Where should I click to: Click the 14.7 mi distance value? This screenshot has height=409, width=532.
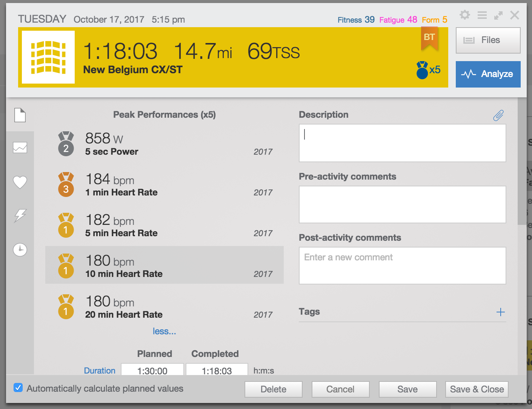[x=203, y=51]
